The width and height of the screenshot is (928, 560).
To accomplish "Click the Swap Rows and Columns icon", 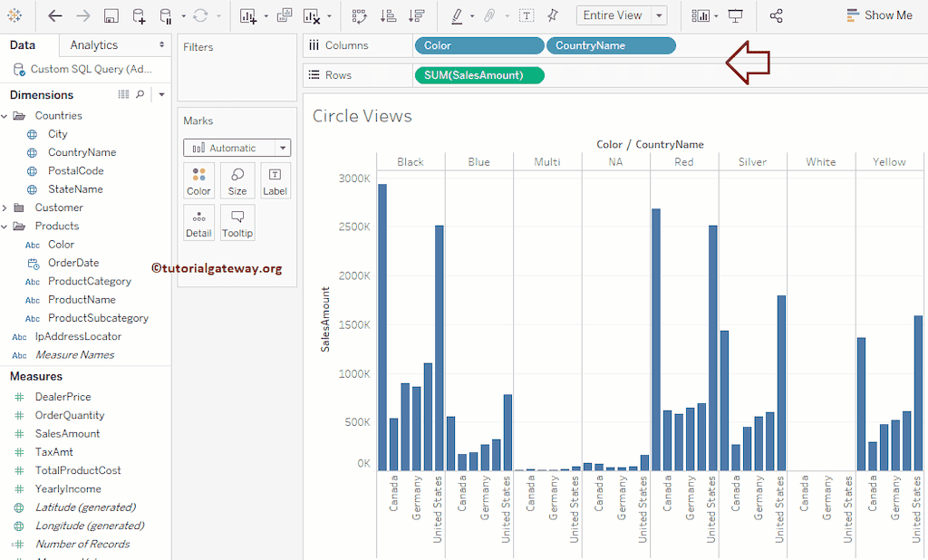I will pos(360,14).
